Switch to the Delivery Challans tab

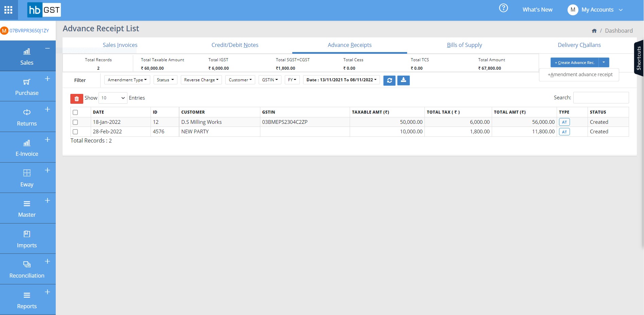[x=579, y=45]
